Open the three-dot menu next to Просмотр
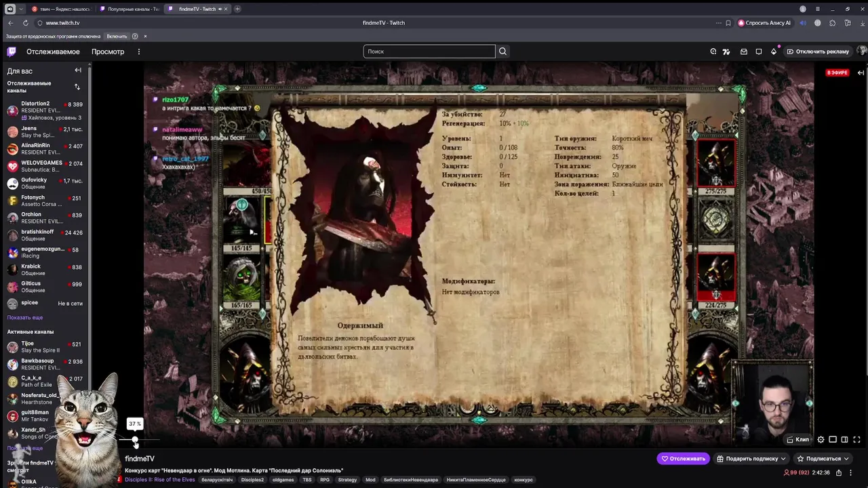The width and height of the screenshot is (868, 488). pyautogui.click(x=138, y=52)
